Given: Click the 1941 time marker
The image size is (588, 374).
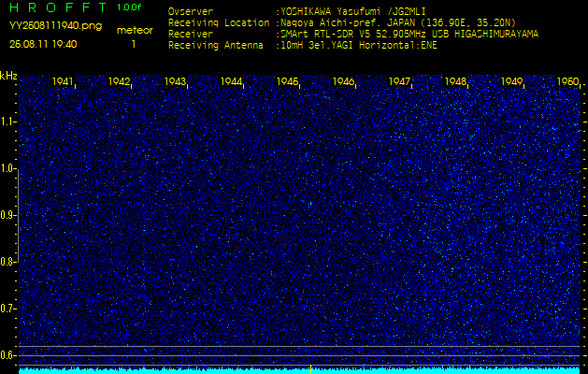Looking at the screenshot, I should pyautogui.click(x=63, y=81).
